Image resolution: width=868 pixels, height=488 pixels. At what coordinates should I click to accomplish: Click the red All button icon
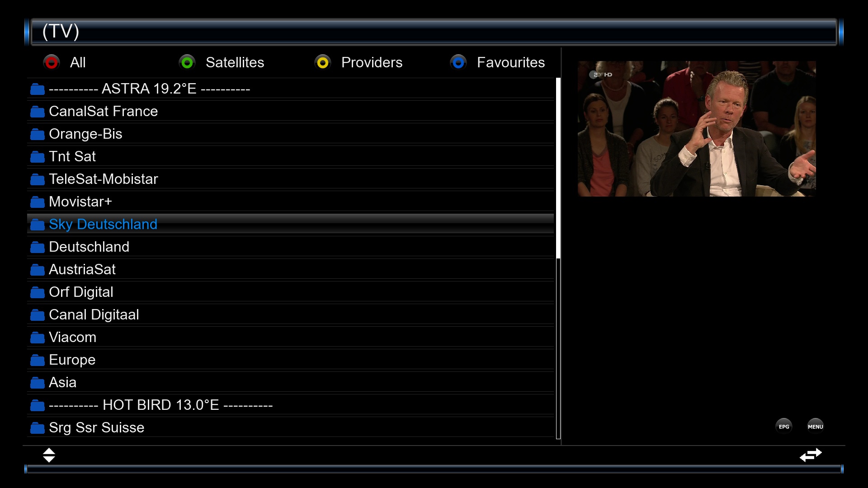click(52, 62)
